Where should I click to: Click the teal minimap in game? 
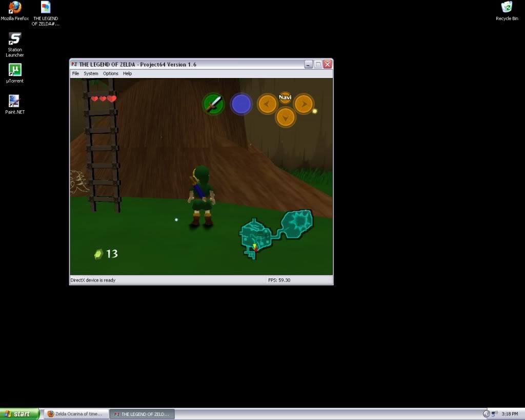(276, 234)
